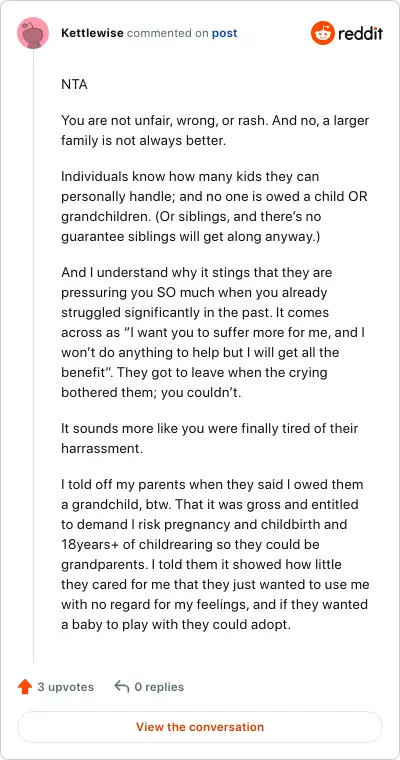Open the "0 replies" label
The width and height of the screenshot is (400, 760).
click(159, 687)
